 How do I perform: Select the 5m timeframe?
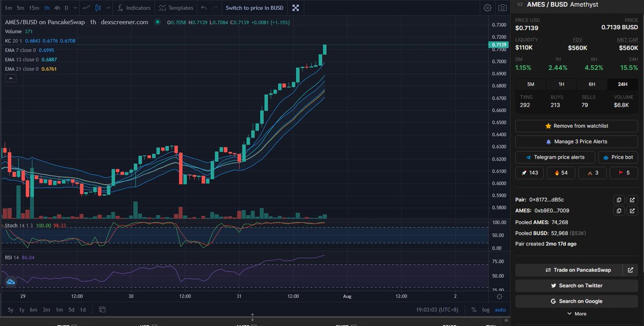click(x=20, y=8)
